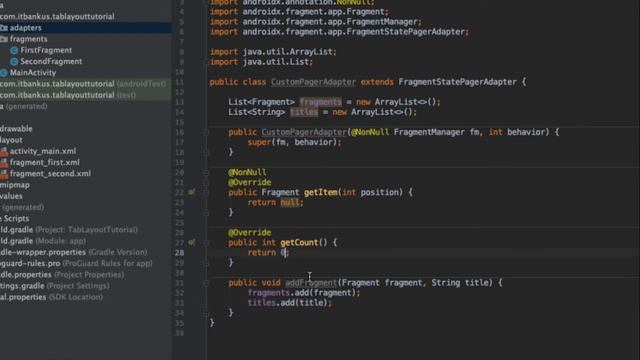The image size is (640, 360).
Task: Click 'fragments.add(fragment);' statement
Action: [x=304, y=293]
